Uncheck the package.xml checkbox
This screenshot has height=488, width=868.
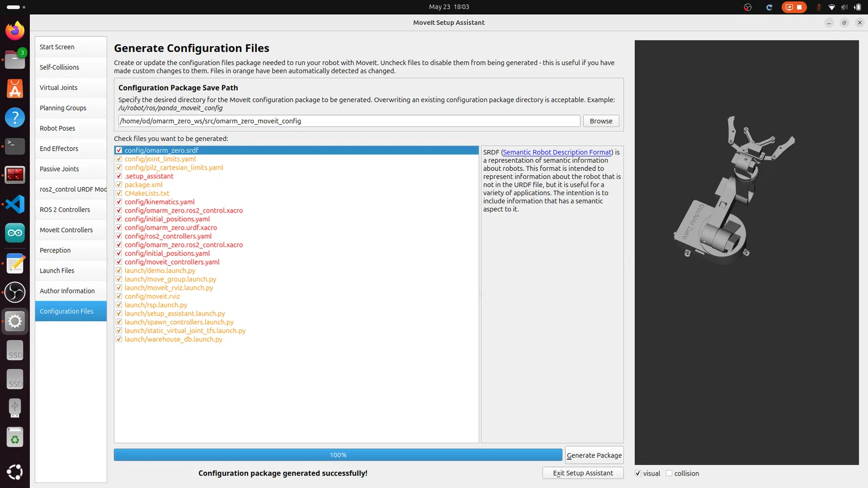coord(119,184)
